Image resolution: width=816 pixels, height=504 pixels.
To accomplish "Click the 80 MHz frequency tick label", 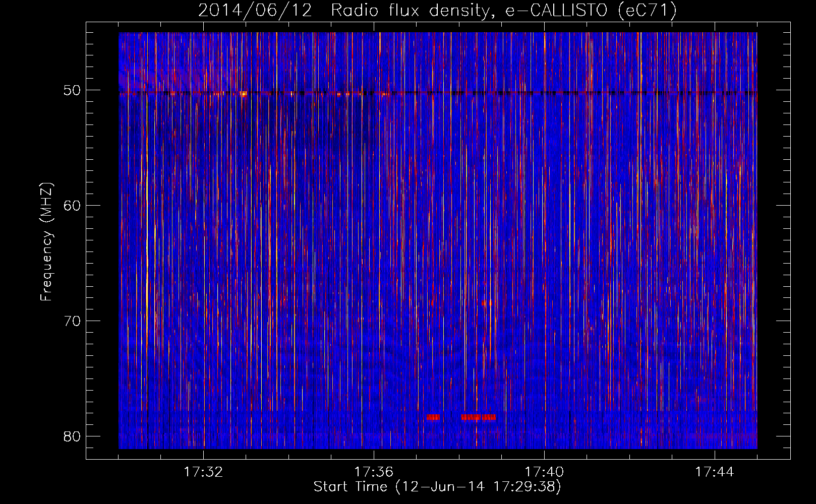I will 72,436.
